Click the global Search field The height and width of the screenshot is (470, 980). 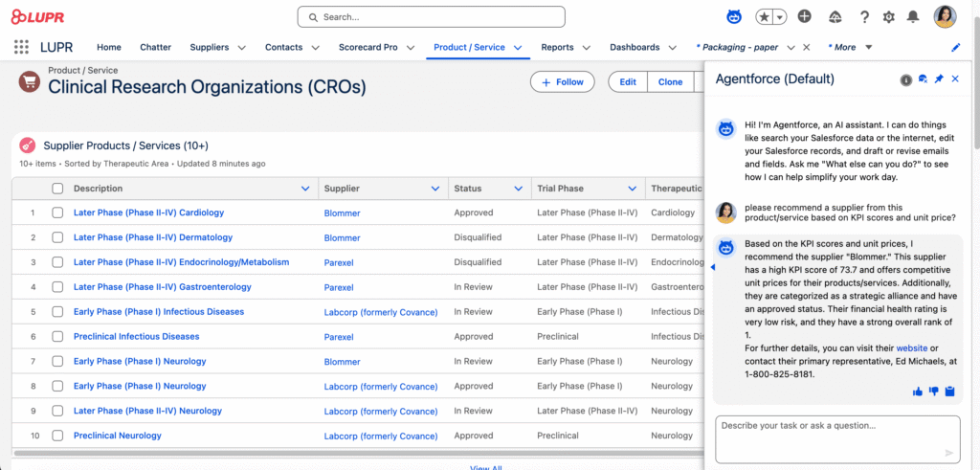coord(432,17)
